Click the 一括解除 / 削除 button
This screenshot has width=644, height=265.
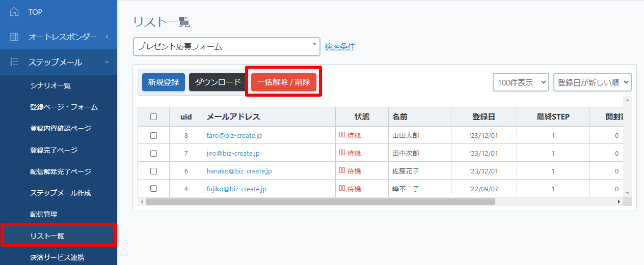[284, 82]
